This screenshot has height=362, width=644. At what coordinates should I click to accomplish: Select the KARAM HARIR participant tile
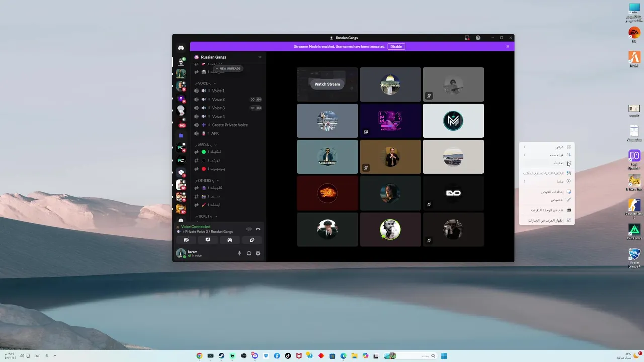click(x=328, y=157)
